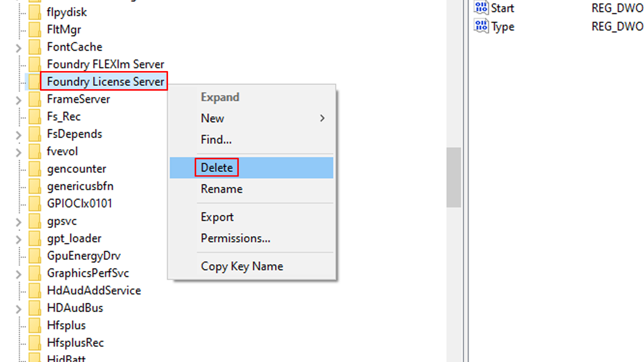Screen dimensions: 644x362
Task: Expand the FrameServer tree node
Action: coord(18,100)
